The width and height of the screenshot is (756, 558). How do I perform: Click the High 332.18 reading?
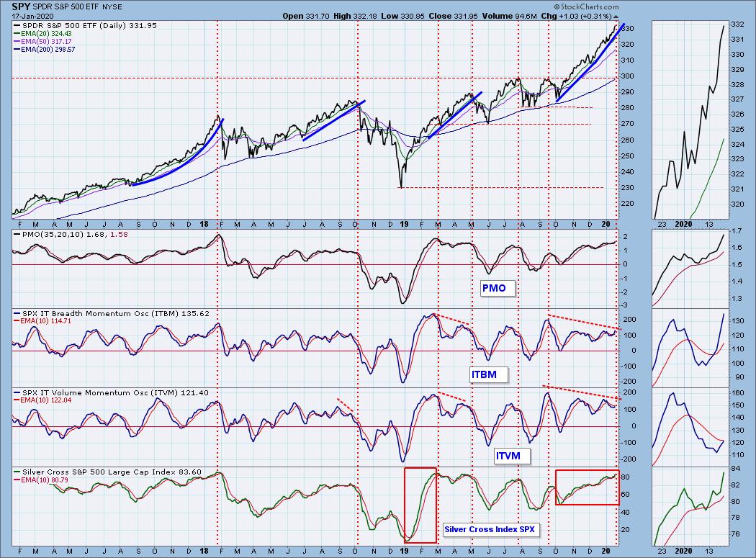pos(355,16)
